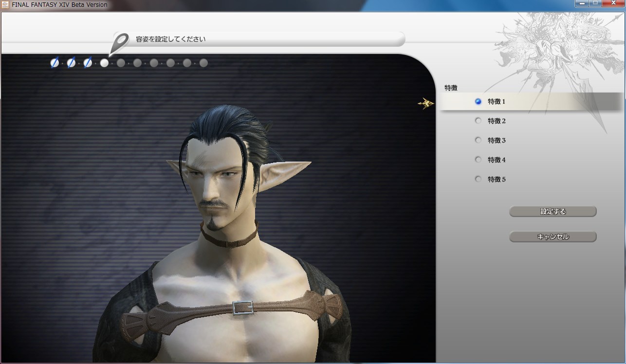Click the fourth (current, white) step dot

tap(104, 63)
